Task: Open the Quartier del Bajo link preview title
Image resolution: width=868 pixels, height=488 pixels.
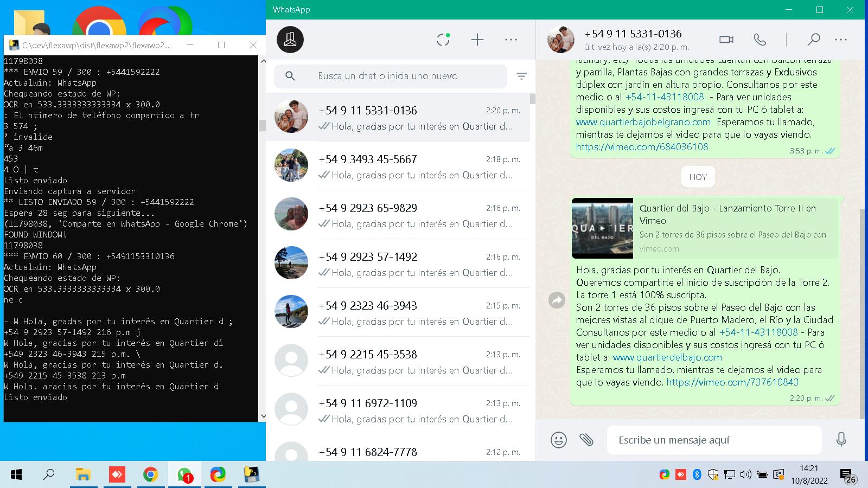Action: (x=727, y=214)
